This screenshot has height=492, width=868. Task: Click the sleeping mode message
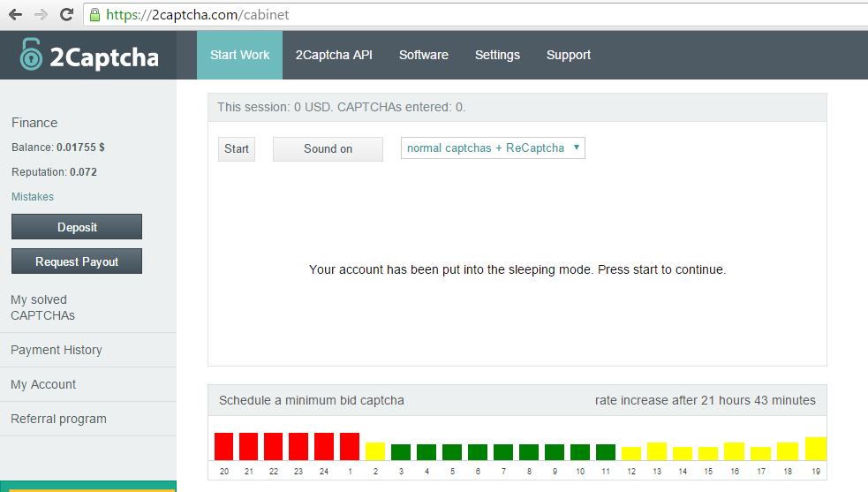517,269
